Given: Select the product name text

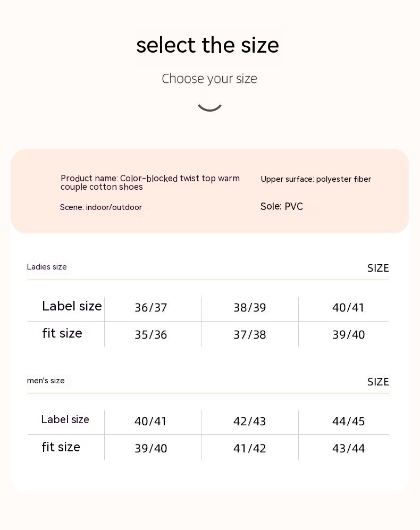Looking at the screenshot, I should [150, 182].
